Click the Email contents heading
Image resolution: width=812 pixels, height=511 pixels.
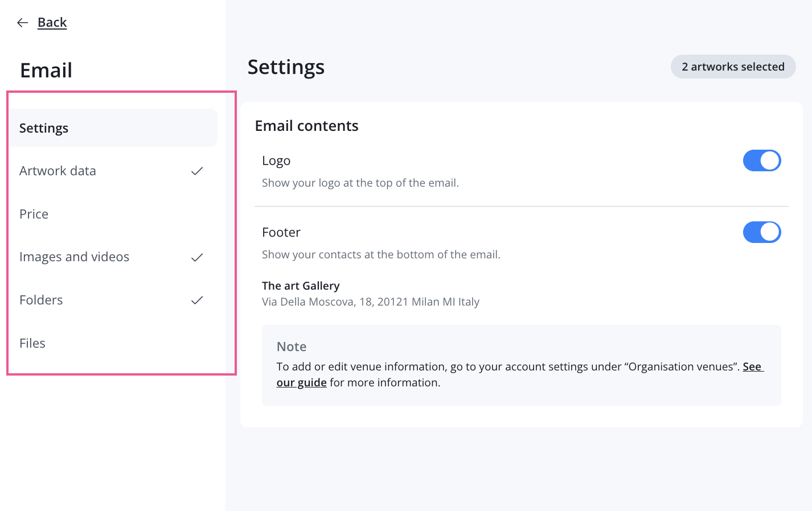(x=306, y=126)
